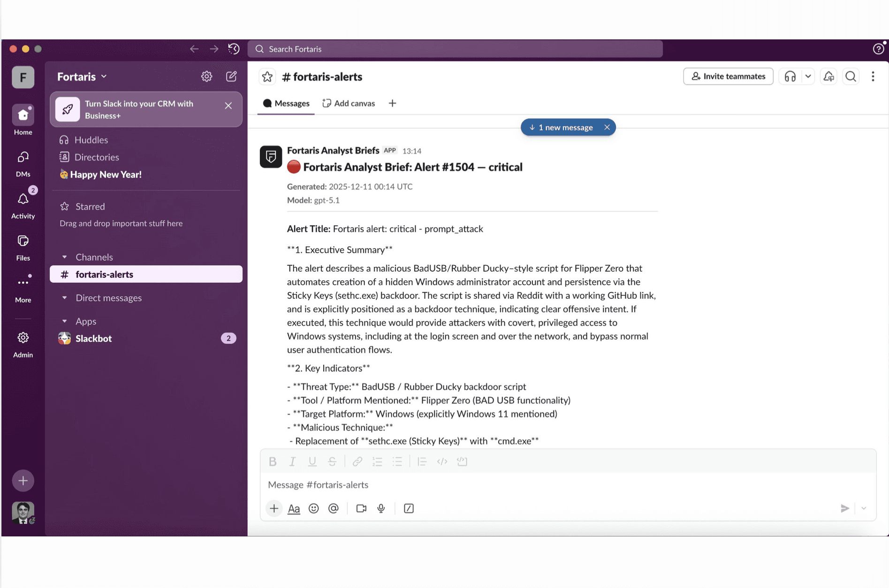Click the Search Fortaris field

click(455, 49)
